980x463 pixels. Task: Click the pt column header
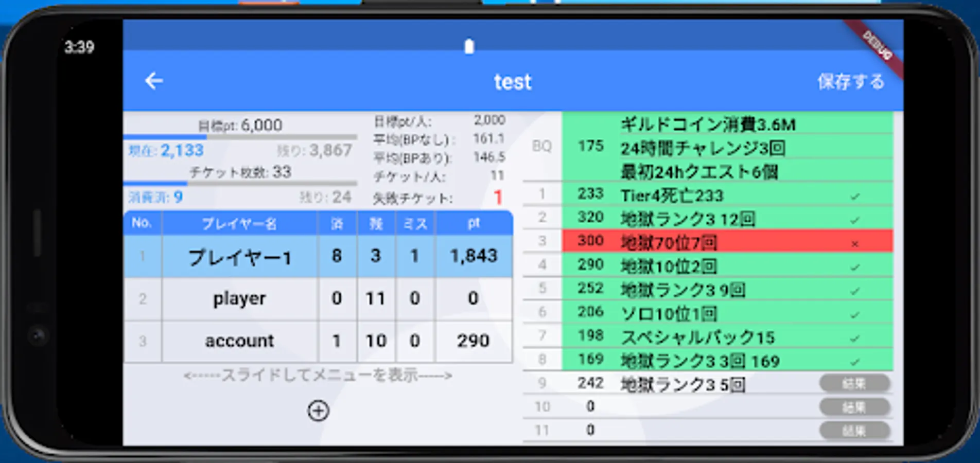[474, 223]
